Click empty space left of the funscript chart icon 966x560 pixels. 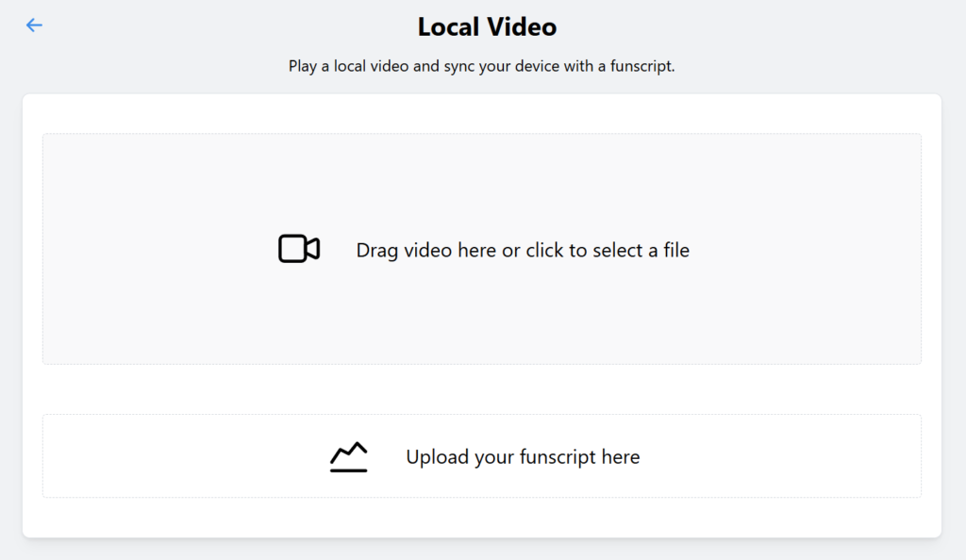coord(189,456)
